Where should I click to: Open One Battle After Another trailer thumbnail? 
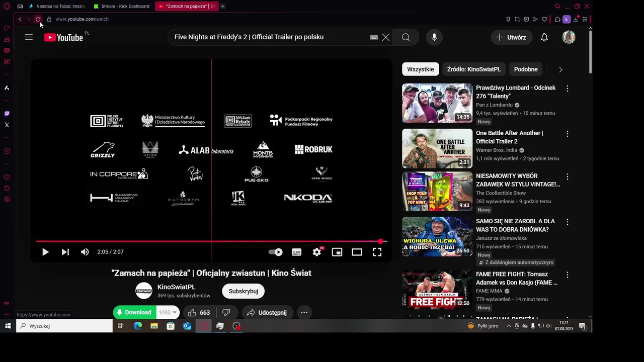(437, 148)
